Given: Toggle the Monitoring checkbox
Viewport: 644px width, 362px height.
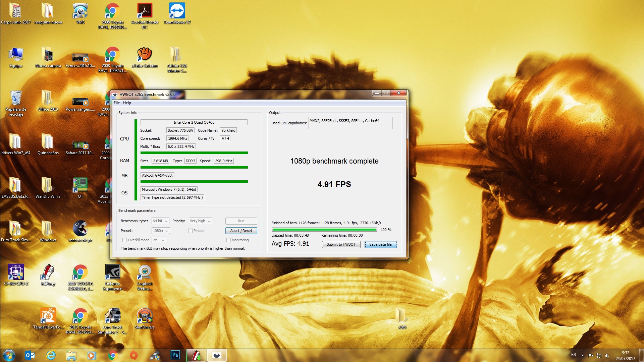Looking at the screenshot, I should [x=228, y=240].
